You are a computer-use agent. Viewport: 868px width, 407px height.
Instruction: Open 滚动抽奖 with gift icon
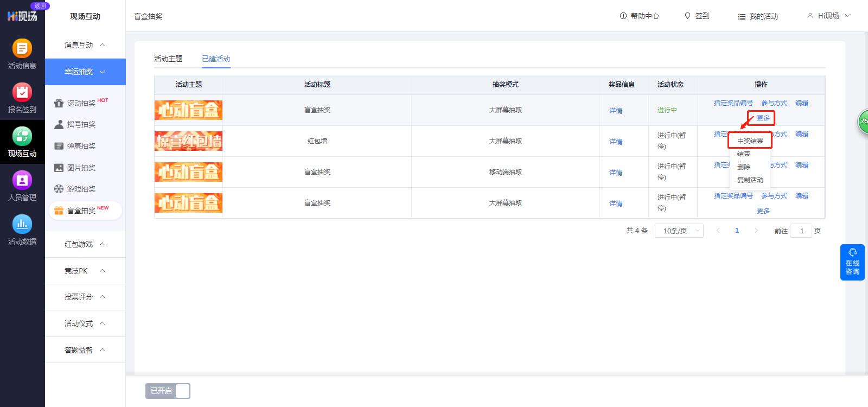point(81,103)
